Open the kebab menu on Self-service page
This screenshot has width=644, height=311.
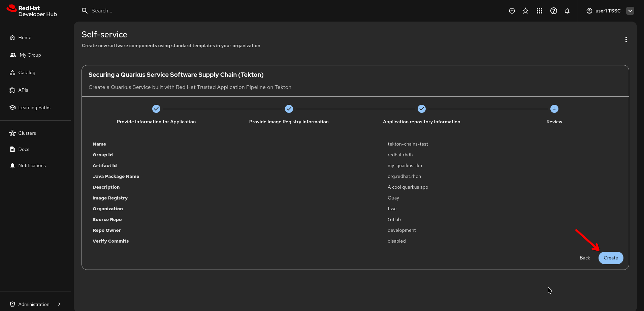[626, 39]
